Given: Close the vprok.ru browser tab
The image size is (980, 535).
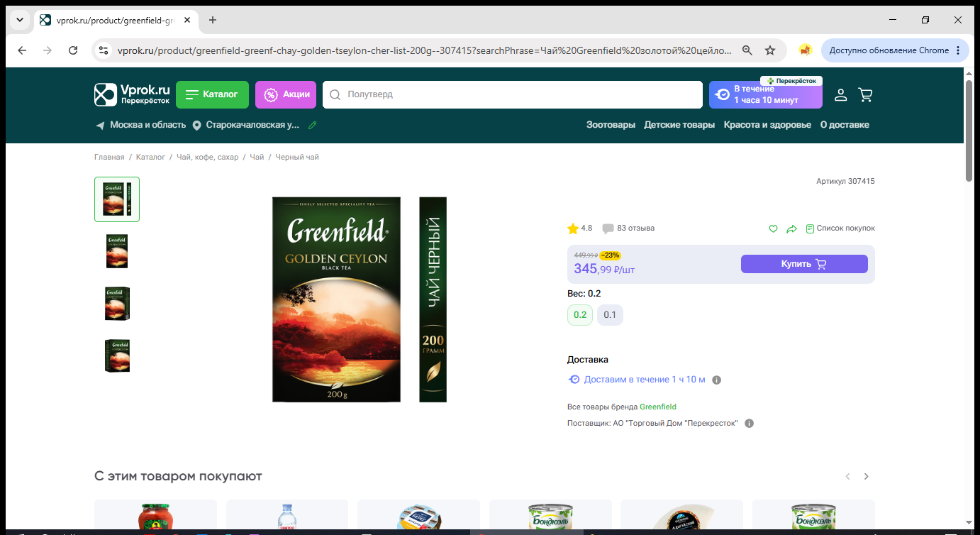Looking at the screenshot, I should (187, 20).
